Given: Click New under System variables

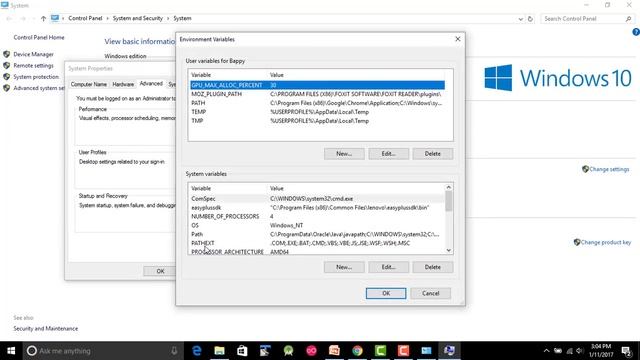Looking at the screenshot, I should coord(344,267).
